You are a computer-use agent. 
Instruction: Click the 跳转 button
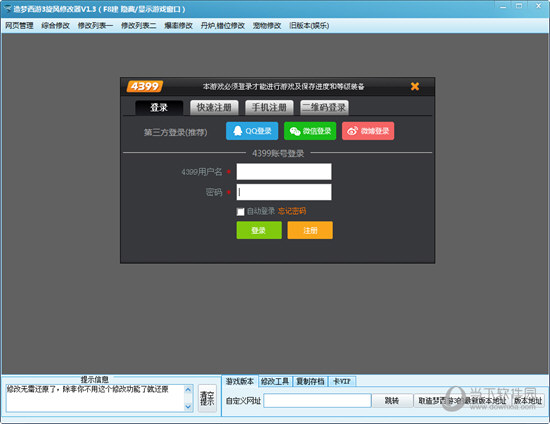tap(392, 401)
